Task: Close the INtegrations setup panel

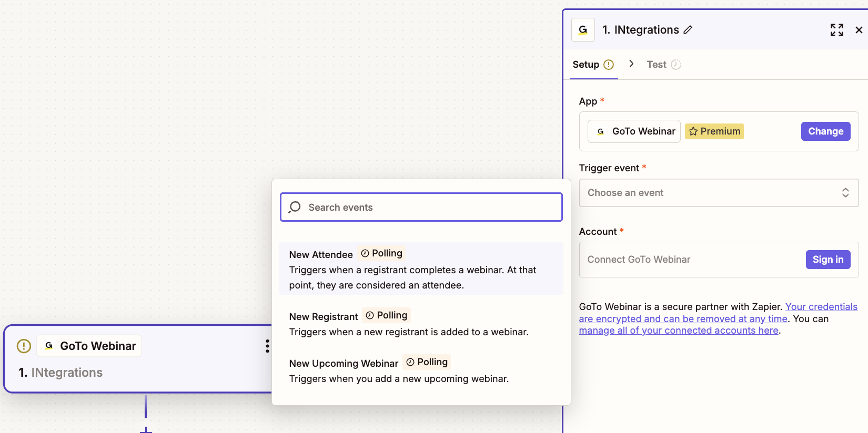Action: [x=859, y=30]
